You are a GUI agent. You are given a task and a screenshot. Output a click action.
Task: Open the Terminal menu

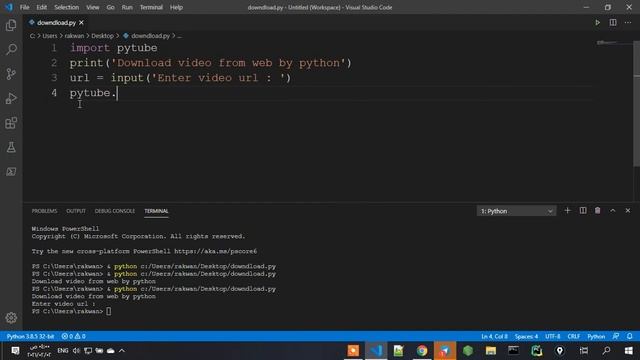click(151, 7)
